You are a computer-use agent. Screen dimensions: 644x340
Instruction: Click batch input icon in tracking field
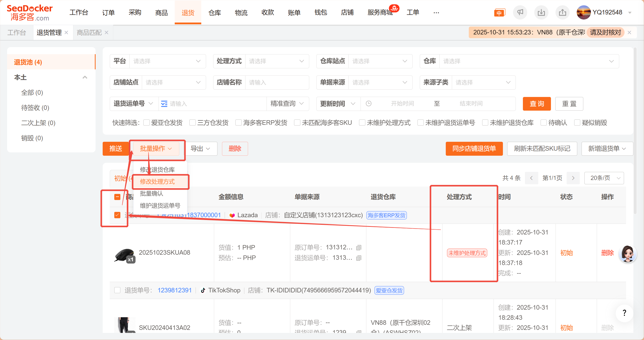click(164, 104)
